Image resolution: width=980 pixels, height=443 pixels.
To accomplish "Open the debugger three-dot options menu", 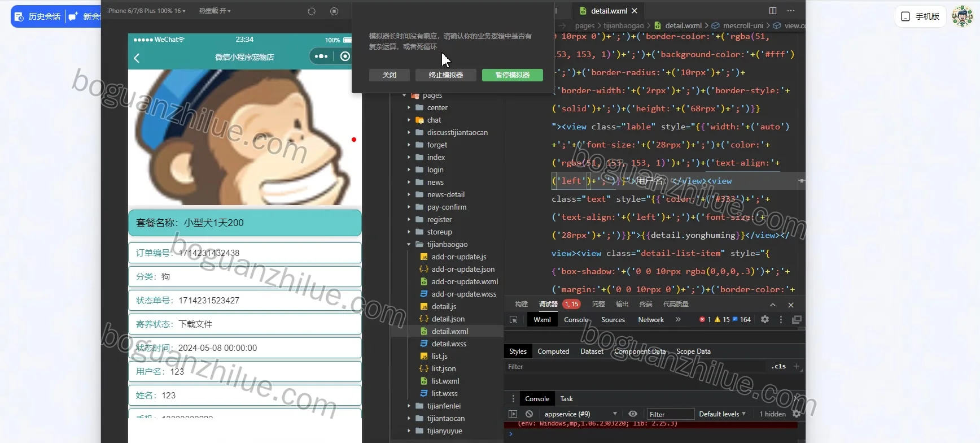I will coord(781,319).
